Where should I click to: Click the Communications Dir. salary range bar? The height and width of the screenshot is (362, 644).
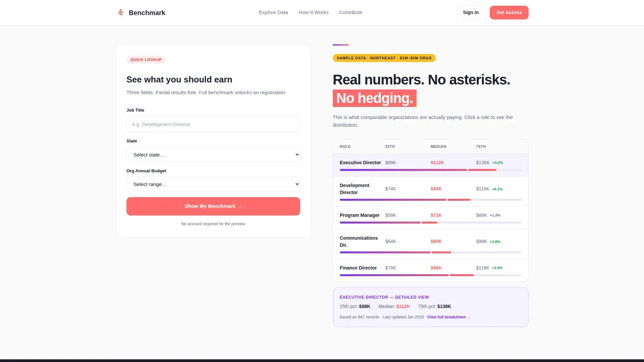tap(431, 252)
